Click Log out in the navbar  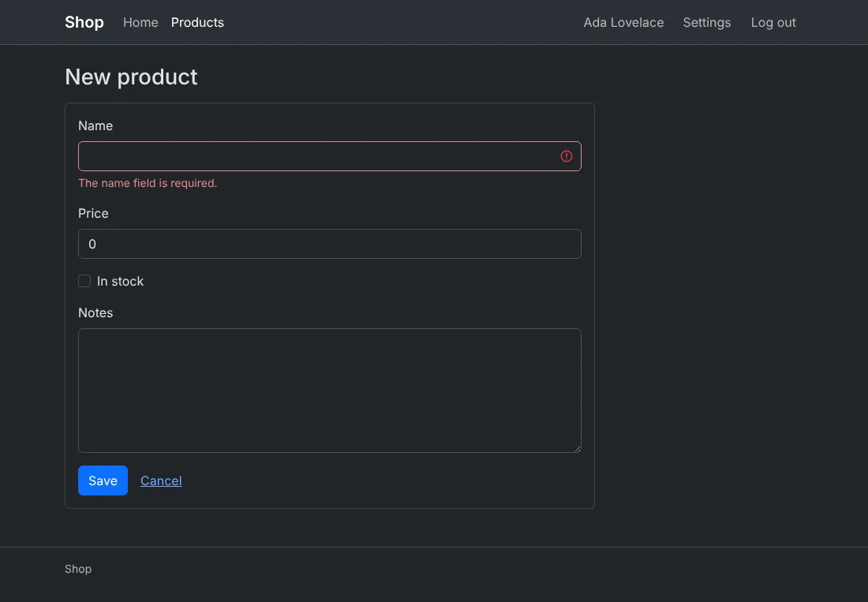click(773, 22)
